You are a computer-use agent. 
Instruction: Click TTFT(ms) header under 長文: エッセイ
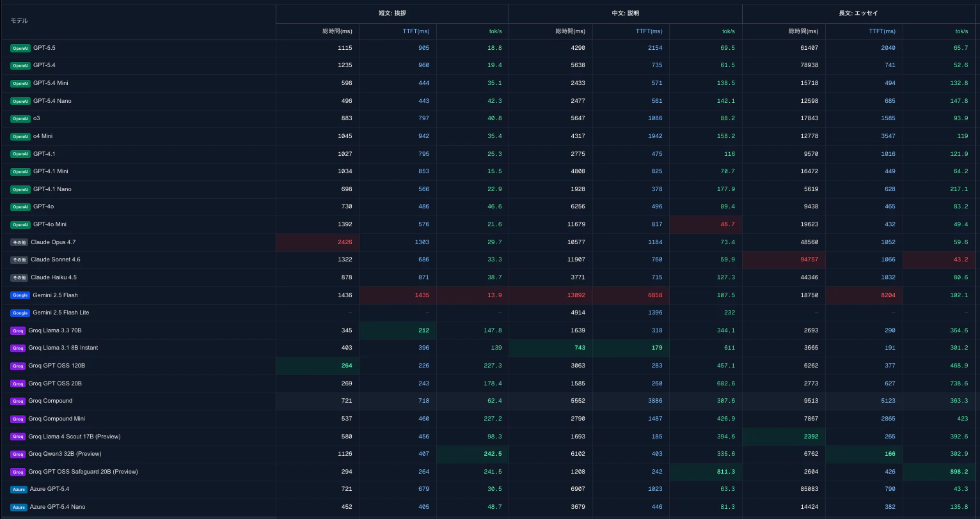coord(882,31)
